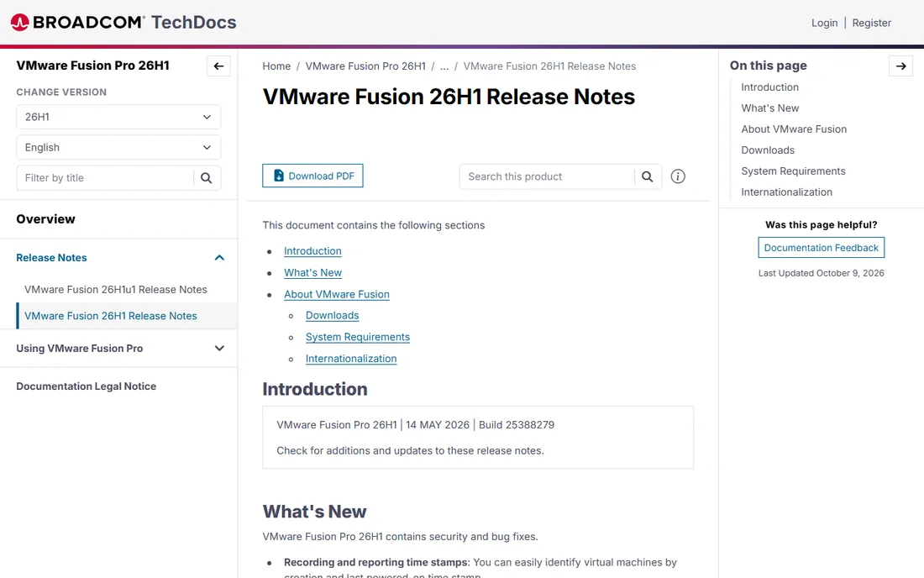Click the Build 25388279 text
924x578 pixels.
pos(517,425)
